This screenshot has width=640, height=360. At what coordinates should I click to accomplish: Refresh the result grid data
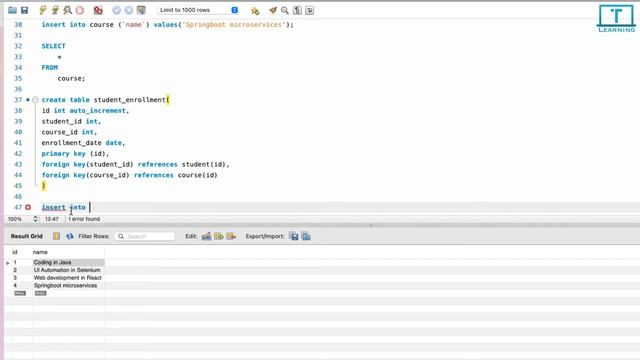click(70, 236)
